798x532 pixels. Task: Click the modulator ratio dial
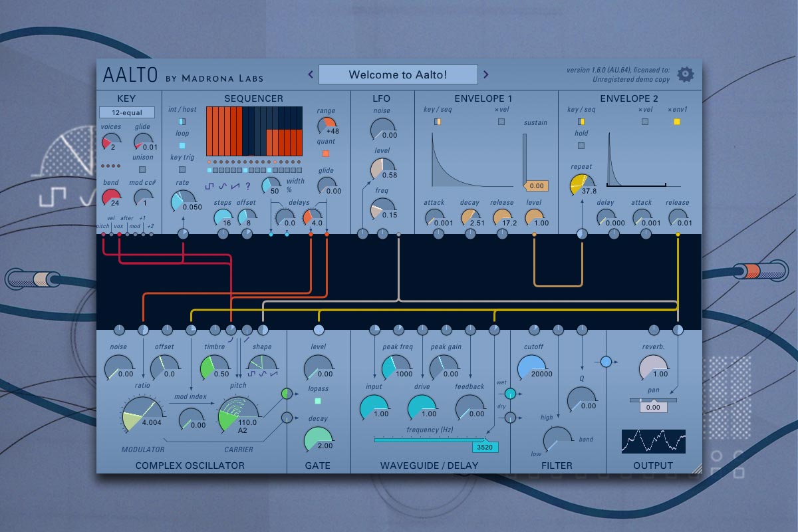(x=143, y=416)
